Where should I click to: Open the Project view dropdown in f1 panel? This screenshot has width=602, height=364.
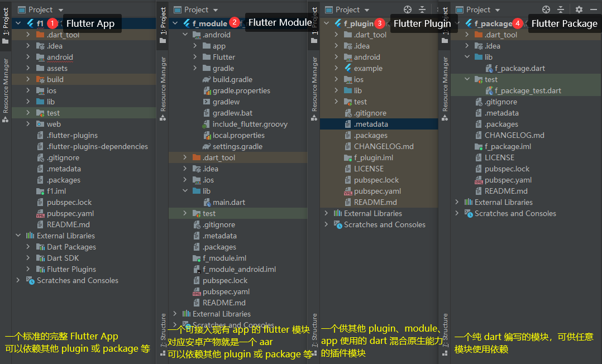coord(61,10)
